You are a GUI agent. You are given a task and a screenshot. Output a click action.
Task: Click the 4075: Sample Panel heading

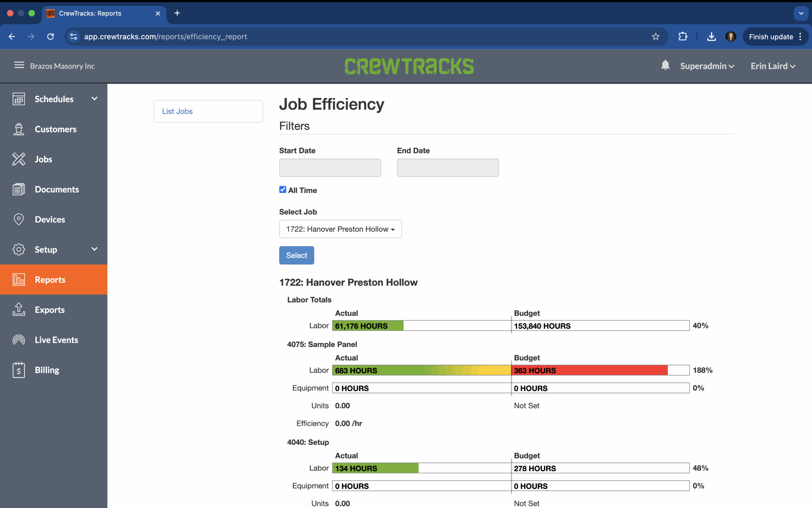coord(322,344)
